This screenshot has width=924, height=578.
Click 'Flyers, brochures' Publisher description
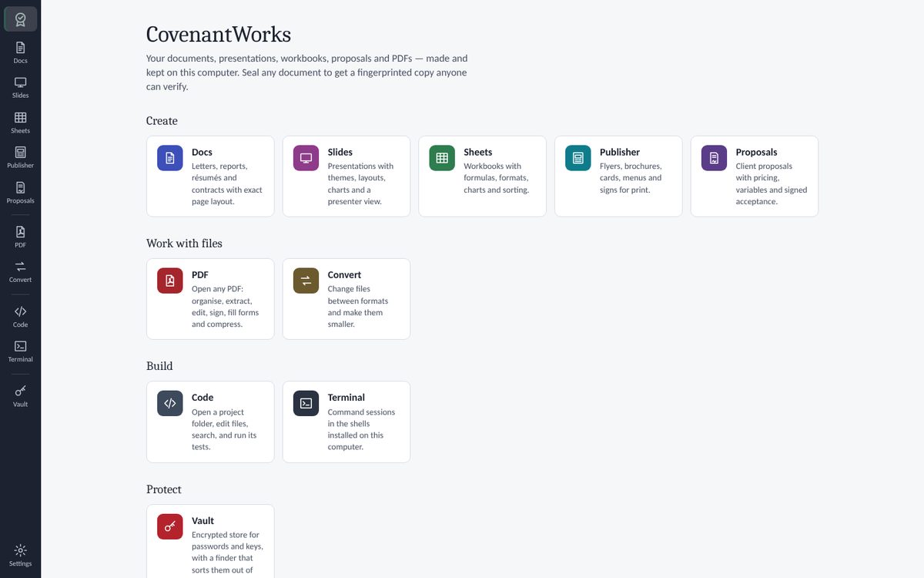(631, 178)
